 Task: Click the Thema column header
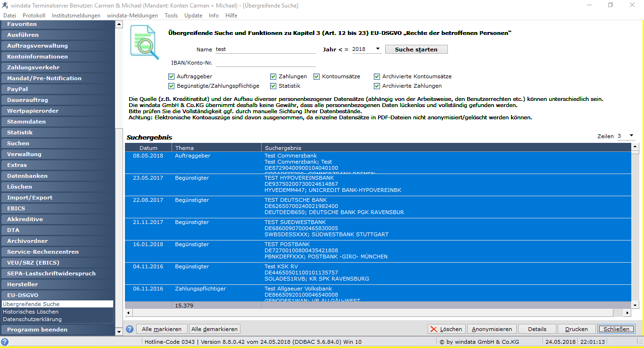pos(217,148)
